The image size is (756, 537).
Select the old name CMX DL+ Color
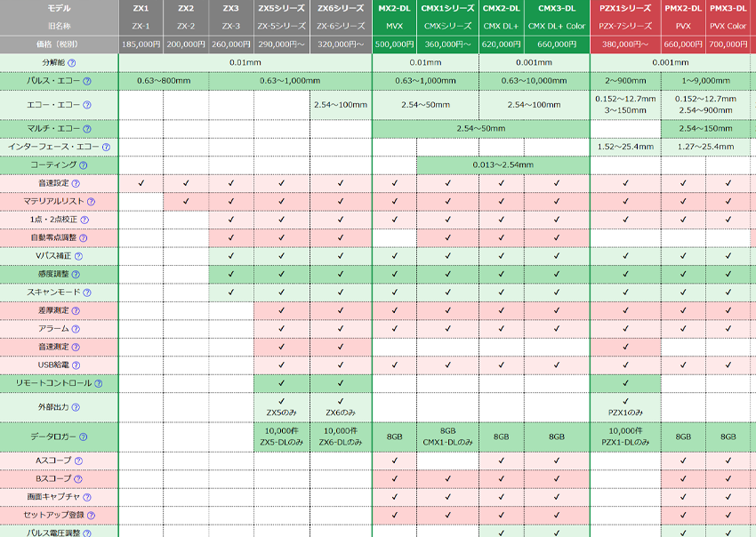coord(557,26)
